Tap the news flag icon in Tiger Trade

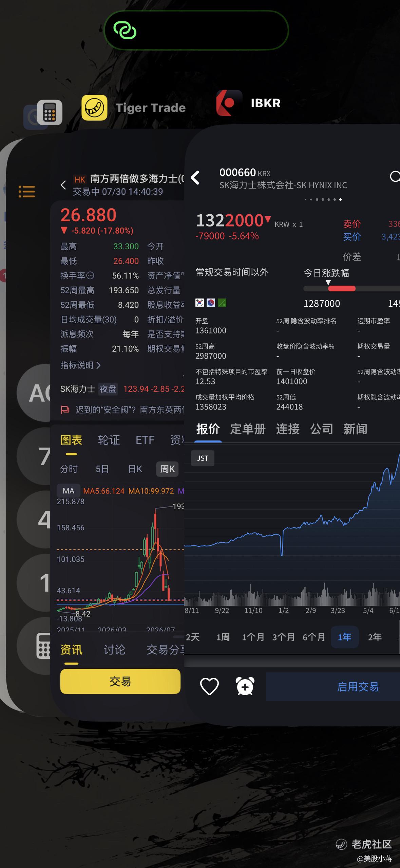tap(65, 410)
